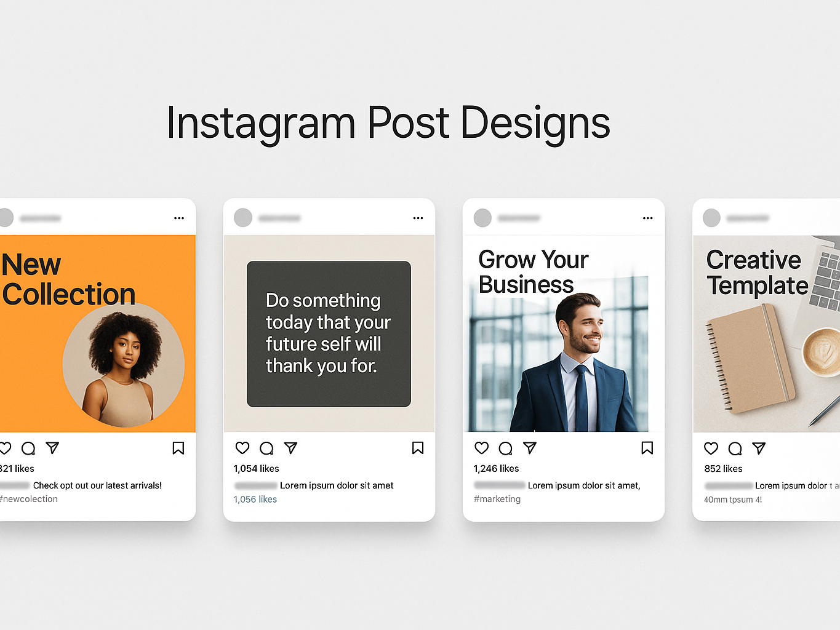Bookmark the 'Do something today' quote post

[418, 448]
